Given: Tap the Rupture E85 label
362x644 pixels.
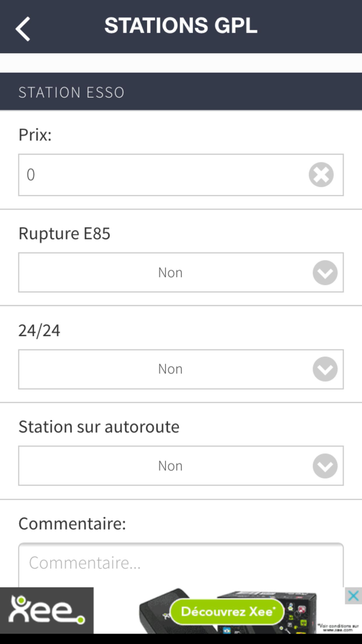Looking at the screenshot, I should (x=64, y=234).
